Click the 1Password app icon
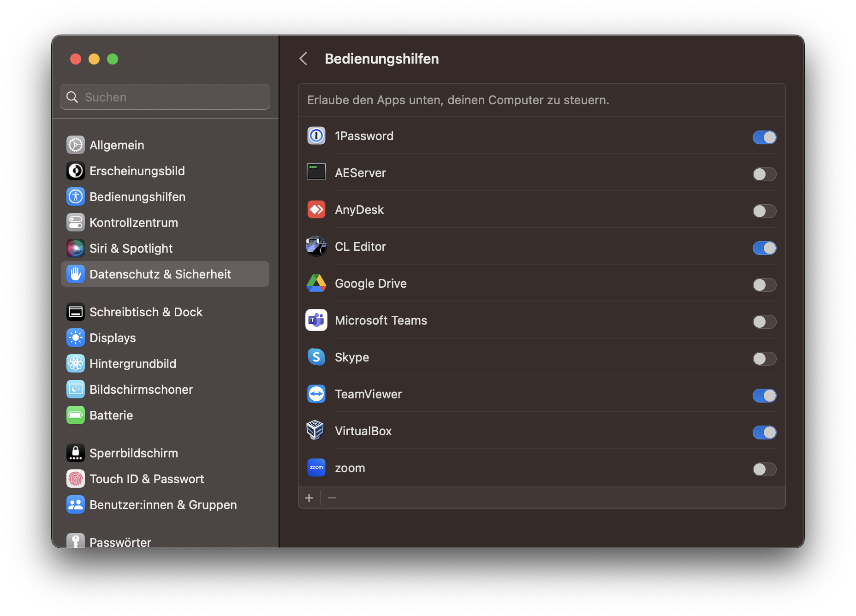This screenshot has width=856, height=616. tap(316, 136)
